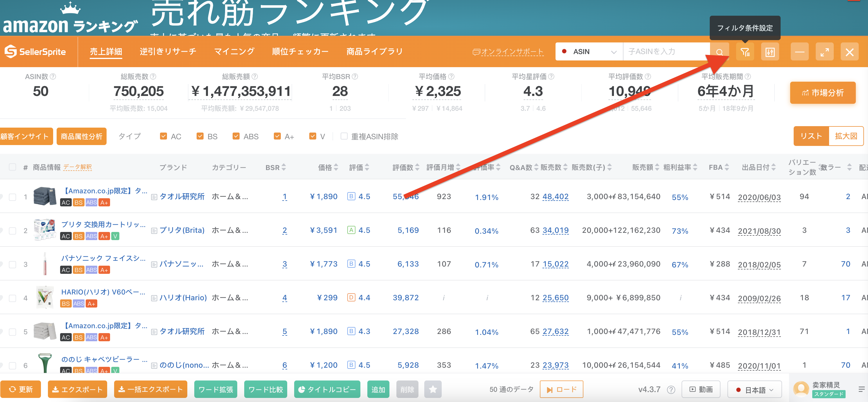Viewport: 868px width, 402px height.
Task: Click the SellerSprite logo
Action: pos(35,52)
